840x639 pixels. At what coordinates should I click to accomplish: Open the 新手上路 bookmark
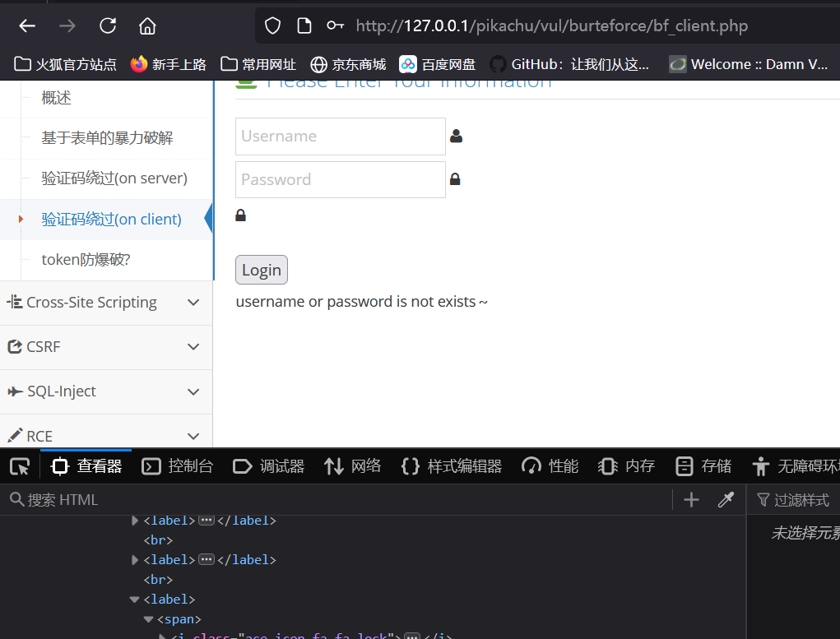[168, 64]
